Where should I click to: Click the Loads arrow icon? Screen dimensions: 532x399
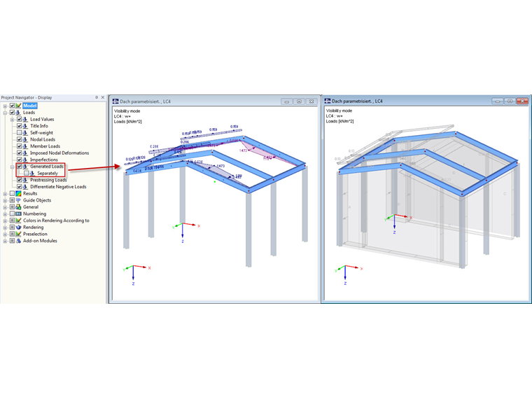pyautogui.click(x=19, y=113)
